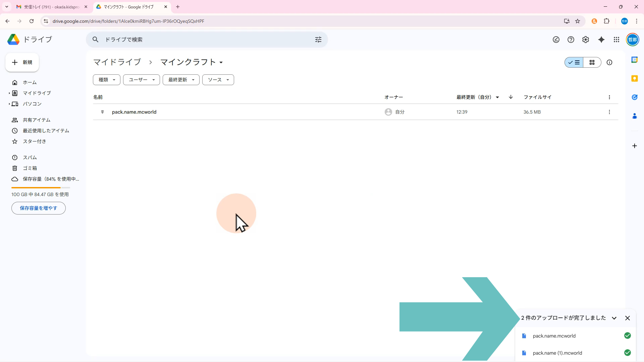Switch to grid layout view
644x362 pixels.
(592, 62)
